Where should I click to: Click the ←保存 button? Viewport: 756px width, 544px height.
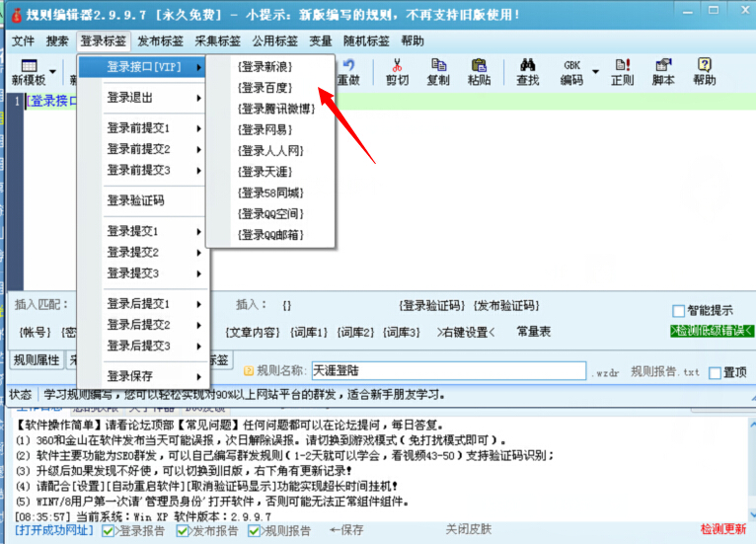click(x=346, y=530)
